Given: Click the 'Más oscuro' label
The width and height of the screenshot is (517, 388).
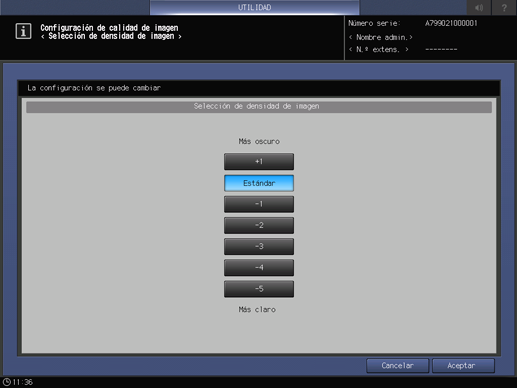Looking at the screenshot, I should point(259,141).
